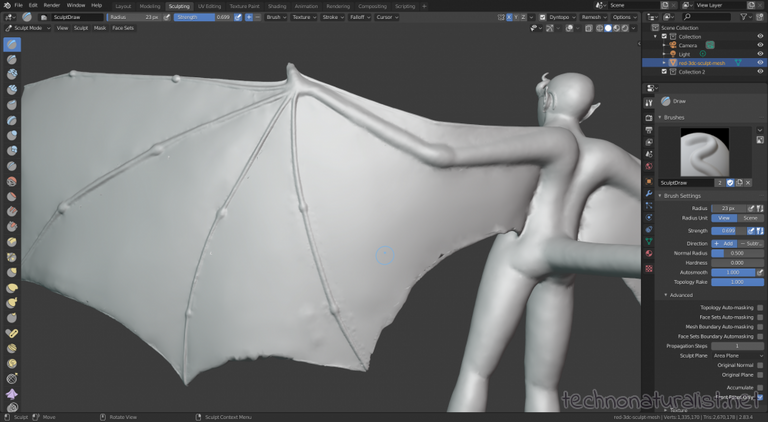
Task: Open the File menu
Action: (x=19, y=5)
